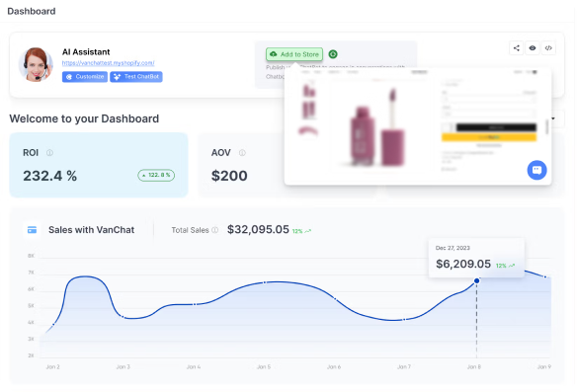Click the Dec 27, 2023 tooltip date
Screen dimensions: 577x392
pos(453,248)
